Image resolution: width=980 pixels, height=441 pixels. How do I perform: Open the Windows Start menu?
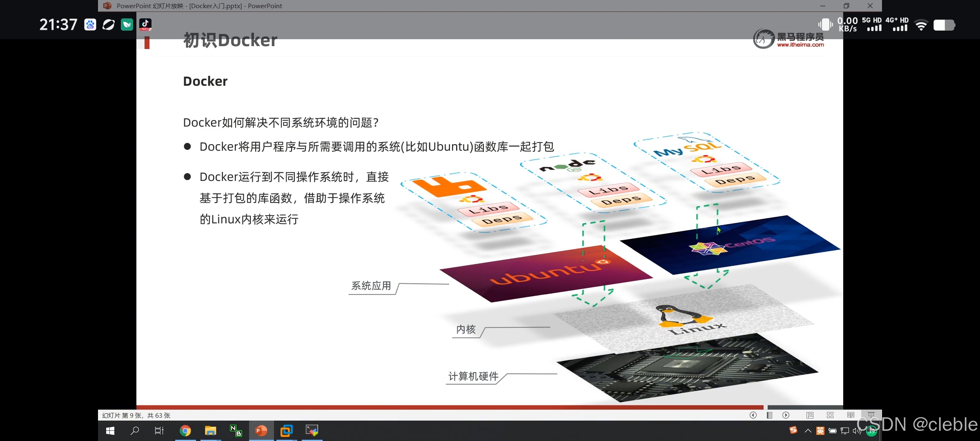click(110, 431)
